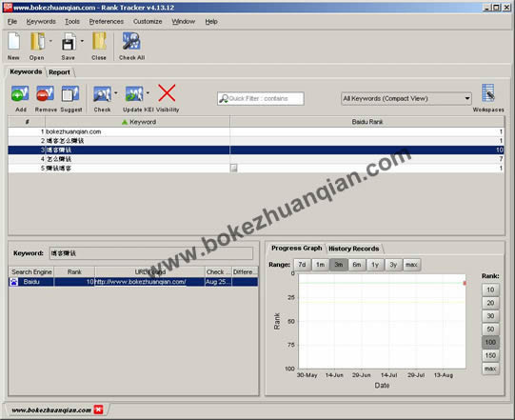
Task: Set graph range to 3m
Action: point(339,265)
